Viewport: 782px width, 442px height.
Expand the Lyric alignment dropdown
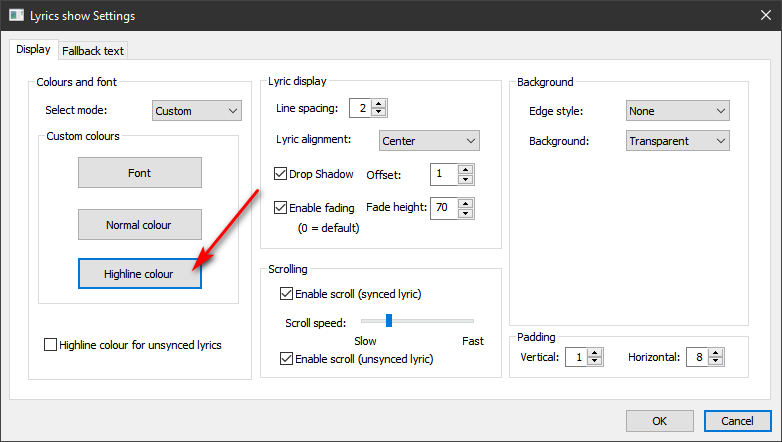coord(429,141)
